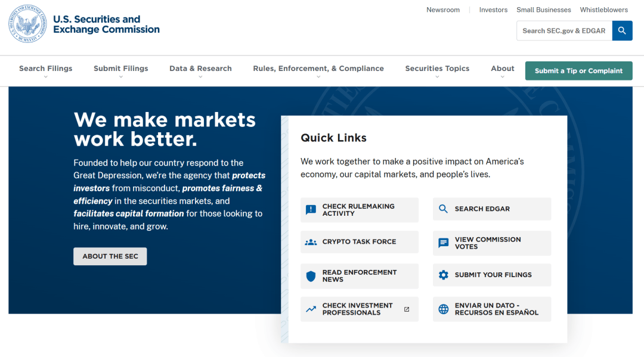This screenshot has width=644, height=357.
Task: Click the Check Investment Professionals chart icon
Action: coord(311,309)
